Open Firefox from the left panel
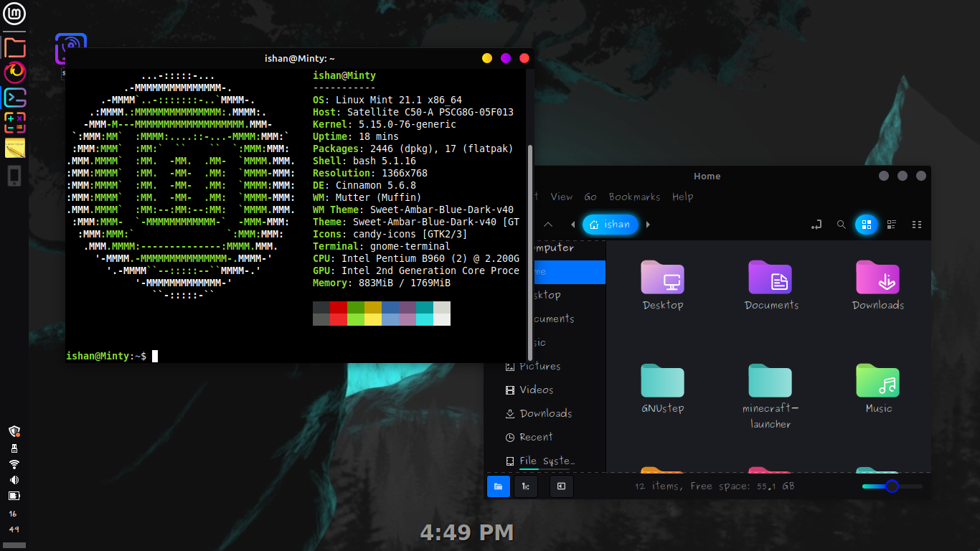The width and height of the screenshot is (980, 551). coord(14,72)
